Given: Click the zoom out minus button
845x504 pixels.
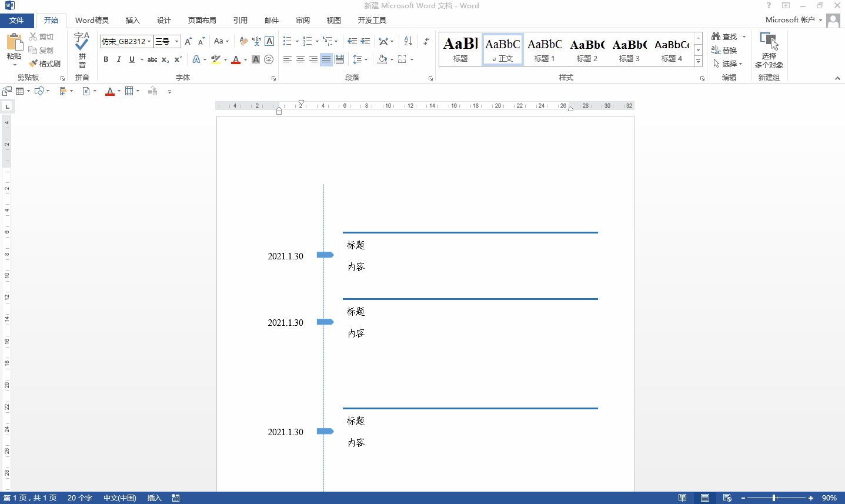Looking at the screenshot, I should 743,498.
